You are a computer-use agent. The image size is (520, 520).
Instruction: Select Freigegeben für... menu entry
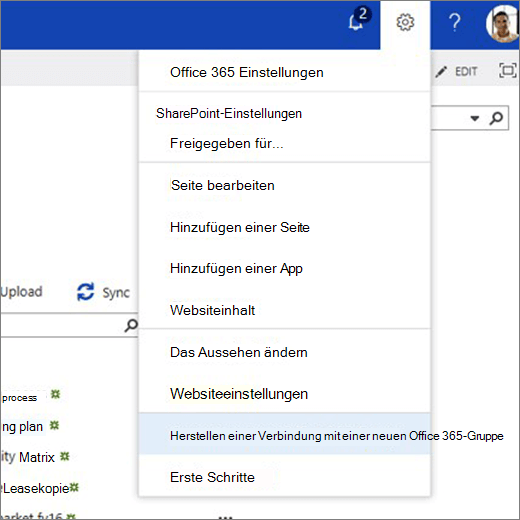tap(226, 144)
